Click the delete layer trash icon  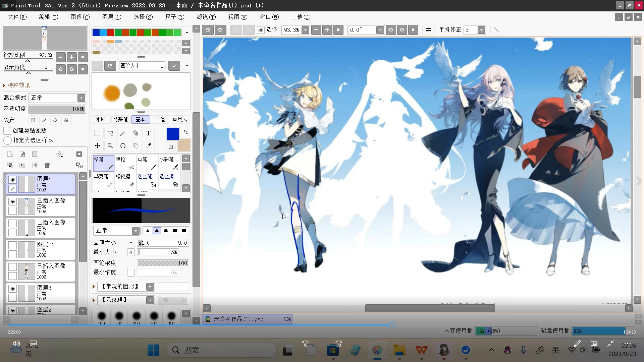pos(47,165)
